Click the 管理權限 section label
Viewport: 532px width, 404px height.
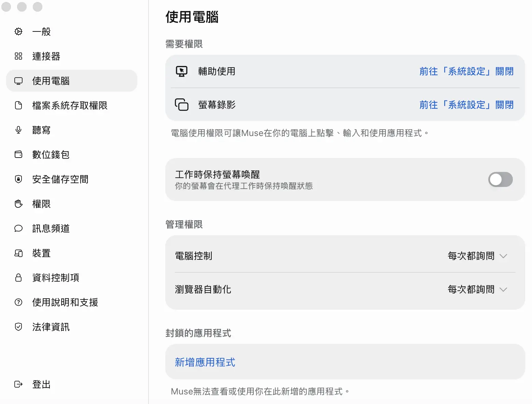click(184, 225)
